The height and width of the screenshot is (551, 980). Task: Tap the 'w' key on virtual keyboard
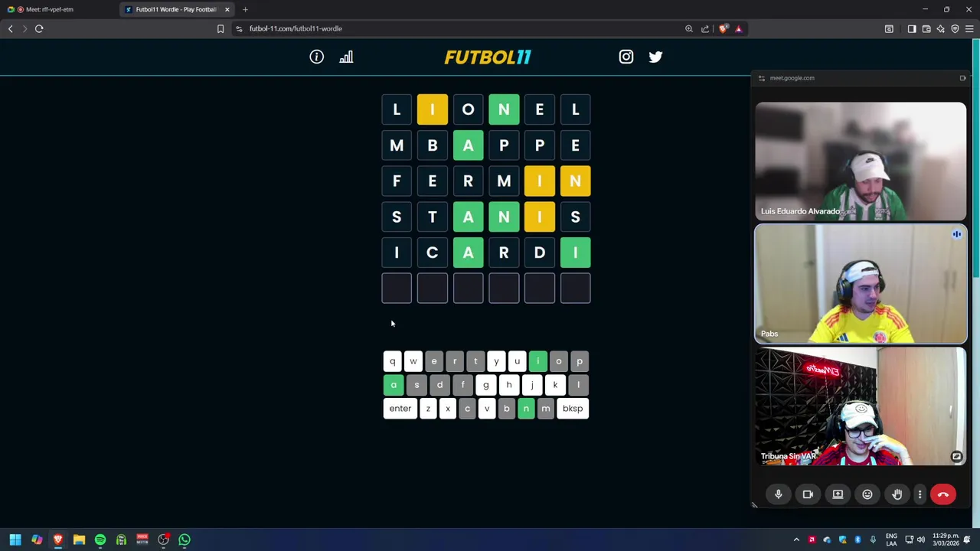[413, 361]
